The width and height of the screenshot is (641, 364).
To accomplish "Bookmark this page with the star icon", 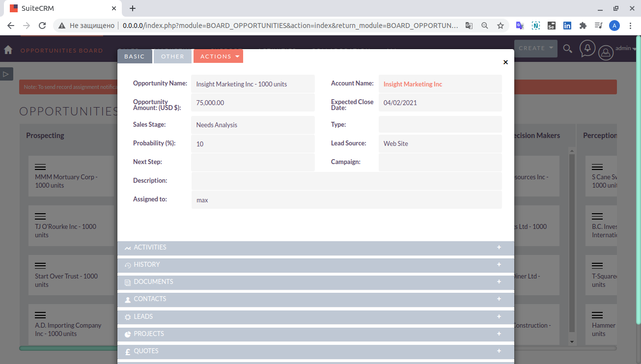I will [x=501, y=26].
